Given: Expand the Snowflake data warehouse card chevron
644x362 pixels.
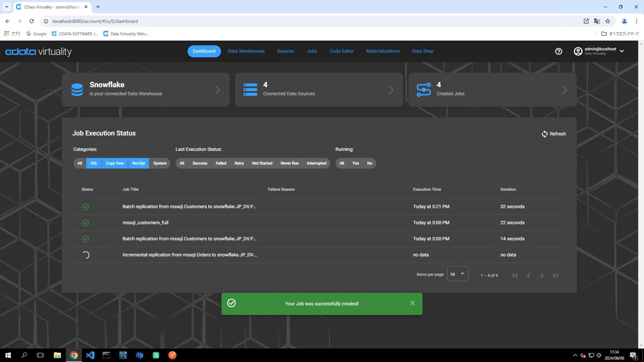Looking at the screenshot, I should click(x=217, y=90).
